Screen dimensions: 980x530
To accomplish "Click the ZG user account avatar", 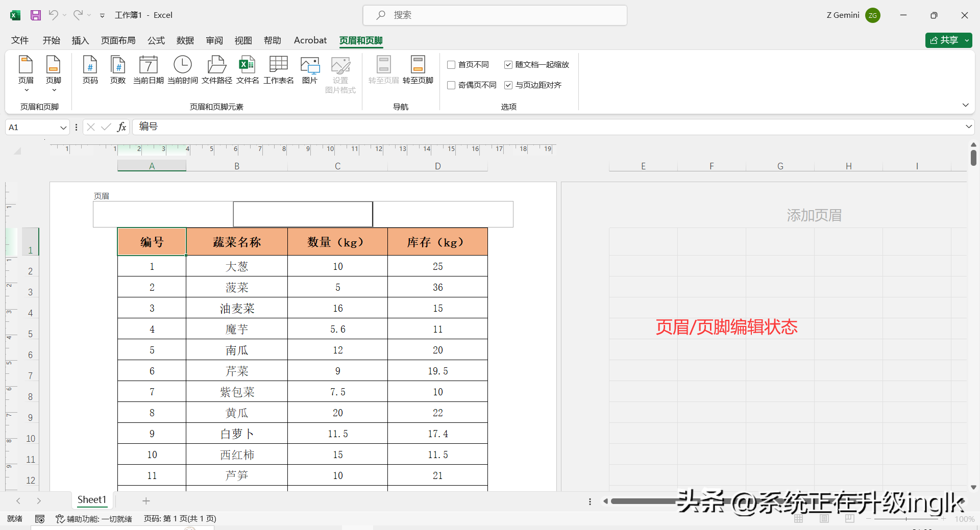I will [x=873, y=15].
